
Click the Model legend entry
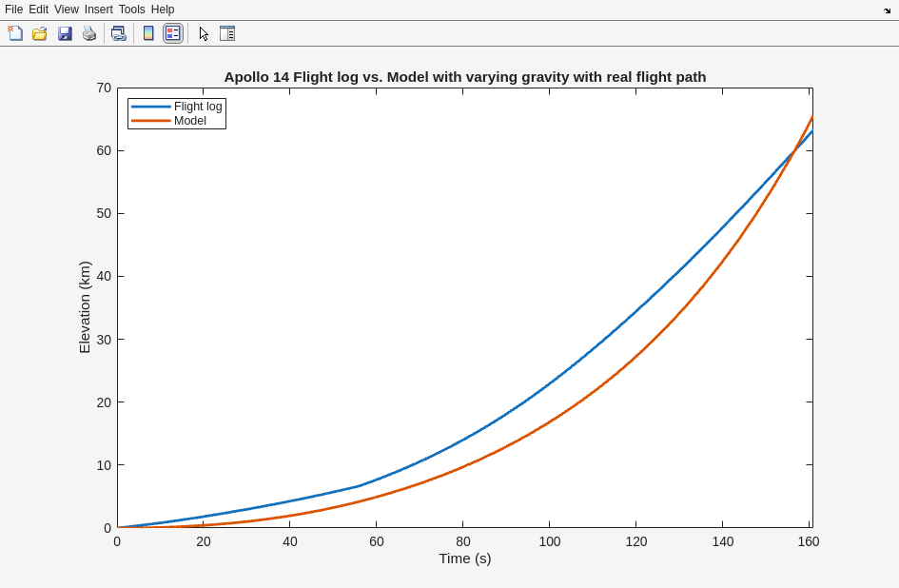coord(190,121)
